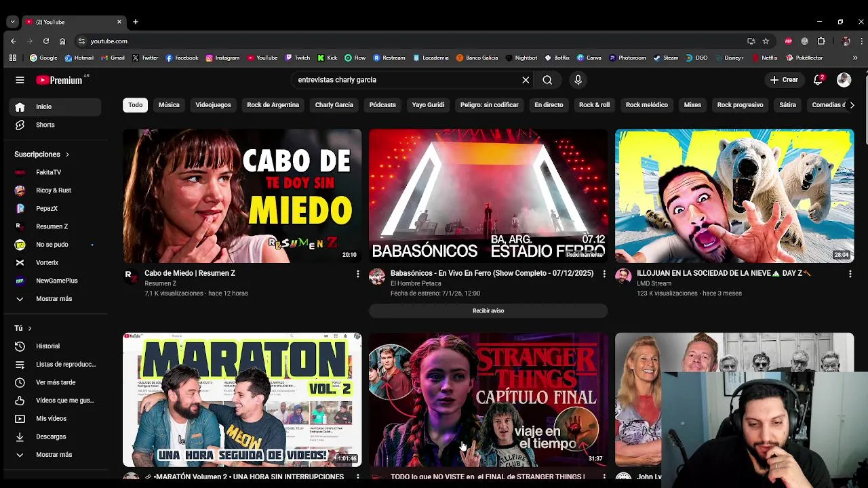Select the Videojuegos filter chip
The image size is (868, 488).
tap(213, 105)
